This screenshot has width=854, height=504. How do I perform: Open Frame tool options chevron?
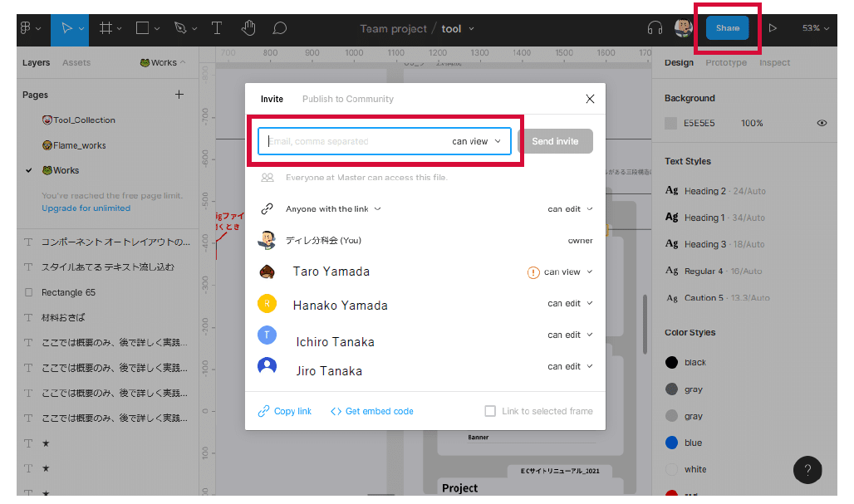coord(120,29)
